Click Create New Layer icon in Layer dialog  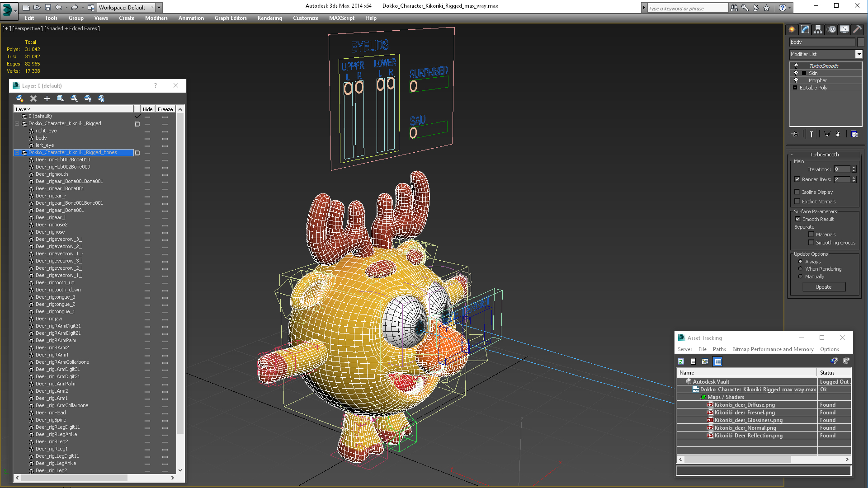click(x=20, y=98)
